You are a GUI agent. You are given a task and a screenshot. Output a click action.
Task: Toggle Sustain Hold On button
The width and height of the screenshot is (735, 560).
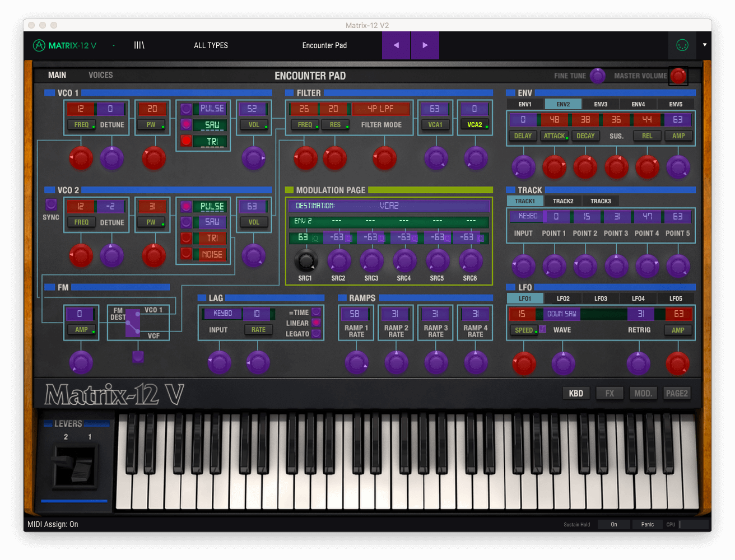[x=614, y=524]
